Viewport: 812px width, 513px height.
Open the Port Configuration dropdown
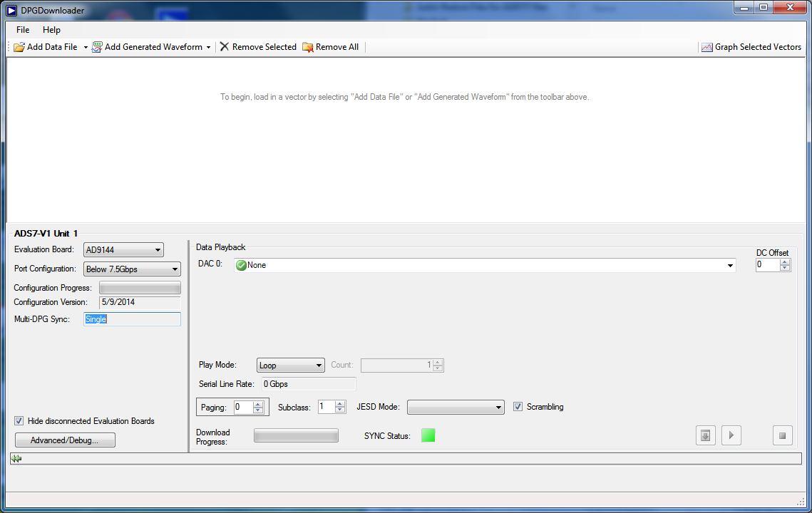tap(132, 269)
